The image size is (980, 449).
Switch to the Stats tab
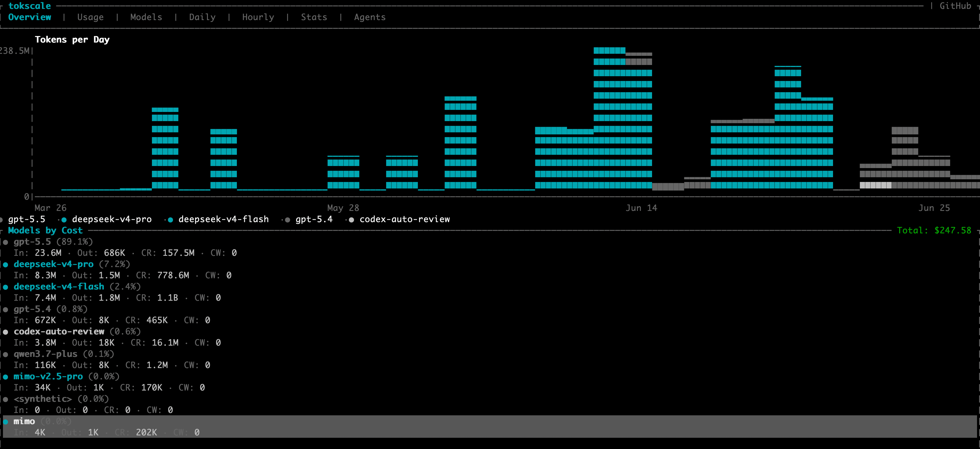click(314, 17)
